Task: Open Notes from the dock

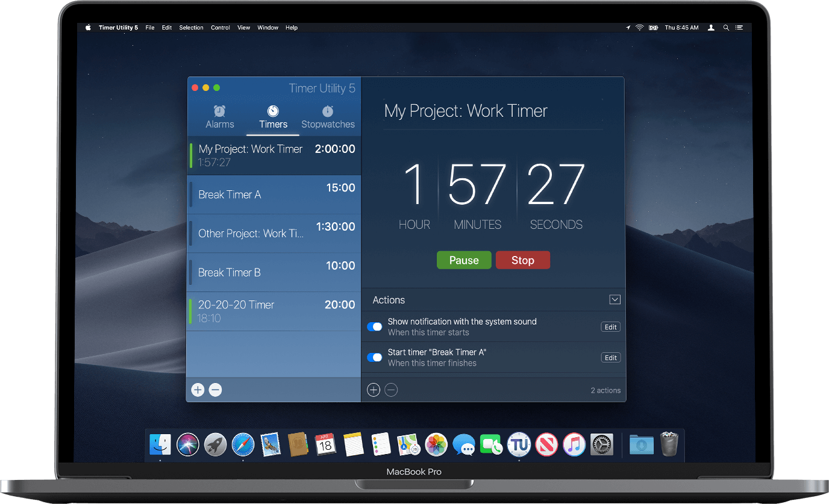Action: click(354, 445)
